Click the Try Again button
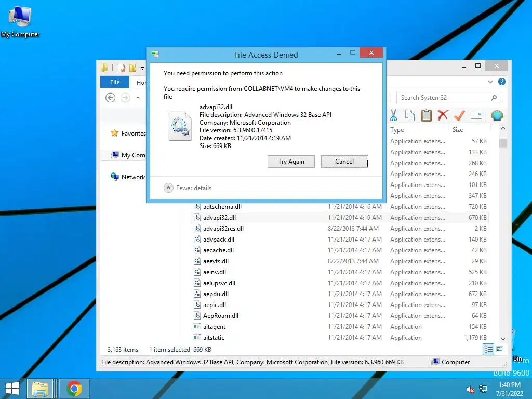Viewport: 532px width, 399px height. pyautogui.click(x=291, y=162)
